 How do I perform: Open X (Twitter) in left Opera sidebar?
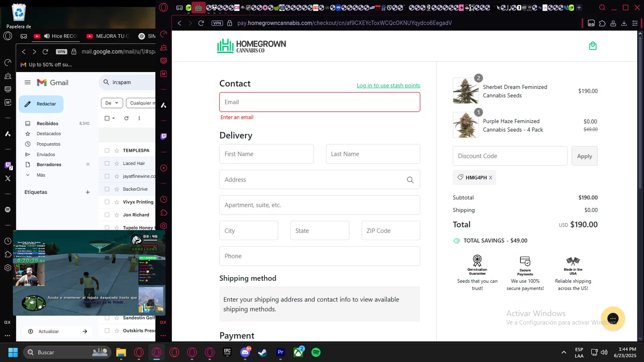(x=8, y=178)
